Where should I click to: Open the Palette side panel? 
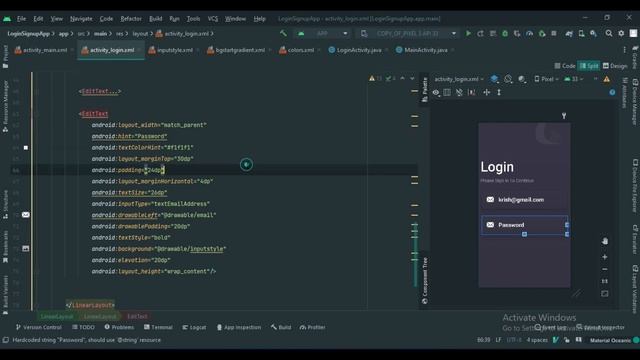click(x=424, y=89)
